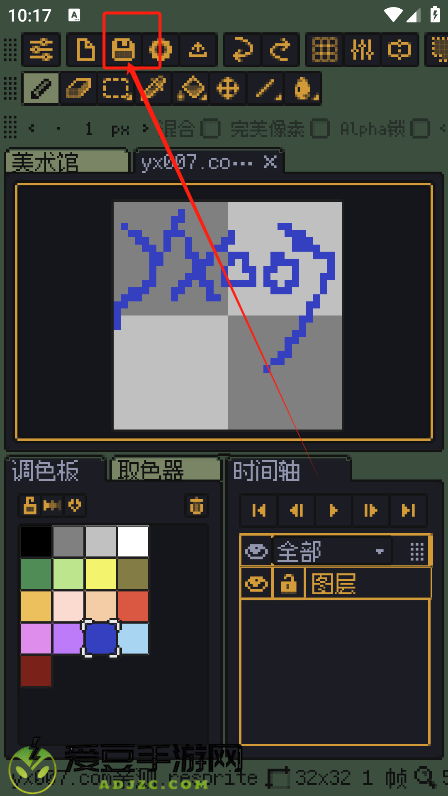Decrease brush size with left arrow
448x796 pixels.
click(33, 128)
